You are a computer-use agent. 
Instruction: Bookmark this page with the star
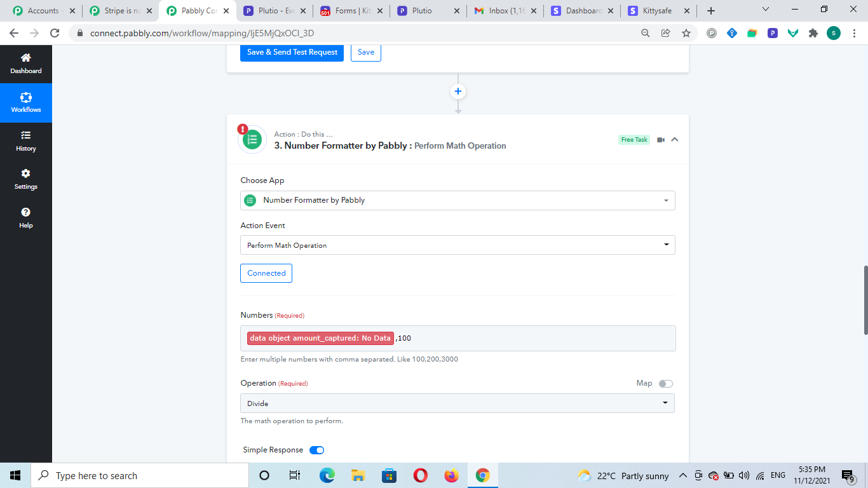point(686,33)
